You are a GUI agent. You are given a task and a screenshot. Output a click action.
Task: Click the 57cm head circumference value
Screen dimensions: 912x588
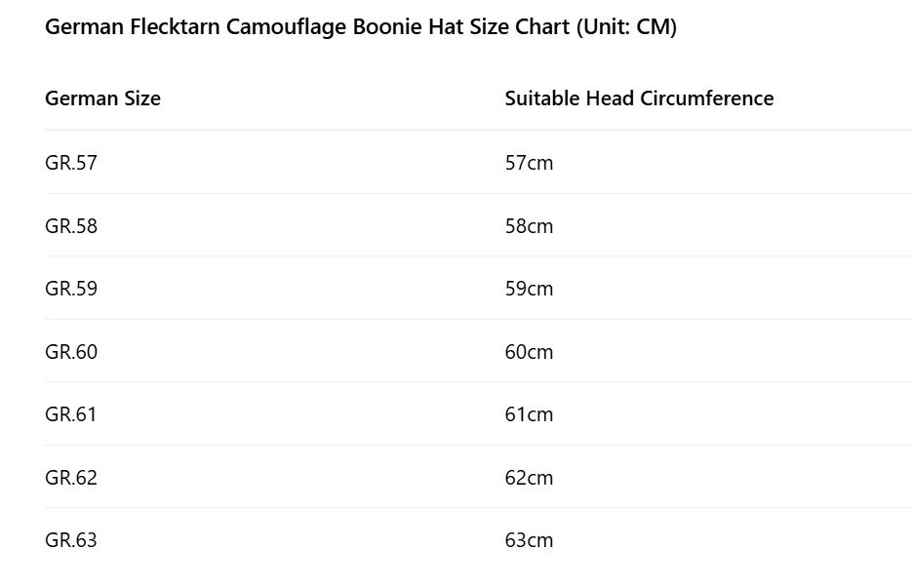click(x=529, y=163)
